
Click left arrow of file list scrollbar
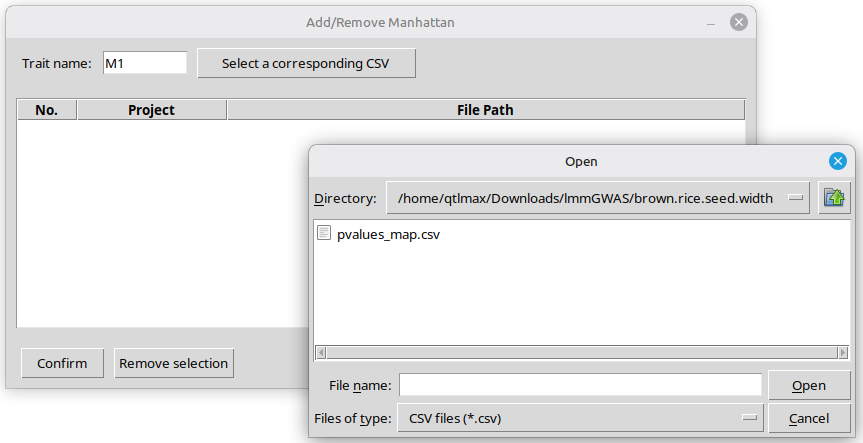pyautogui.click(x=321, y=352)
